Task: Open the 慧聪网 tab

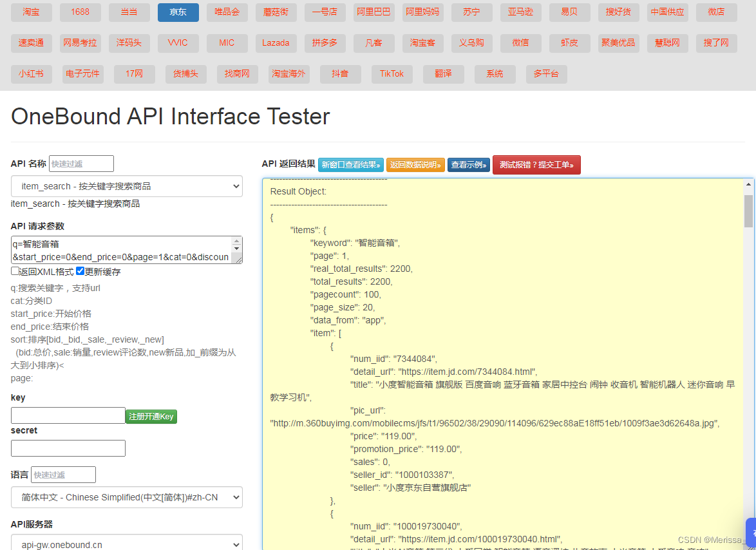Action: pos(667,43)
